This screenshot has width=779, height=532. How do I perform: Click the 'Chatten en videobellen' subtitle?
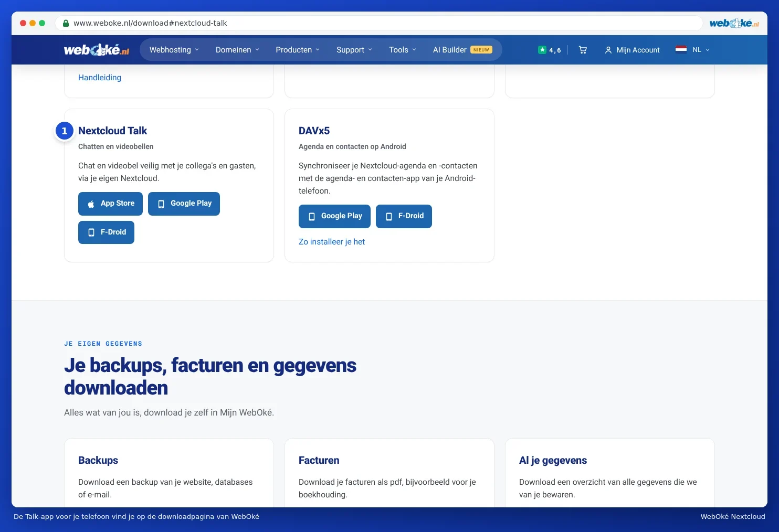(116, 146)
